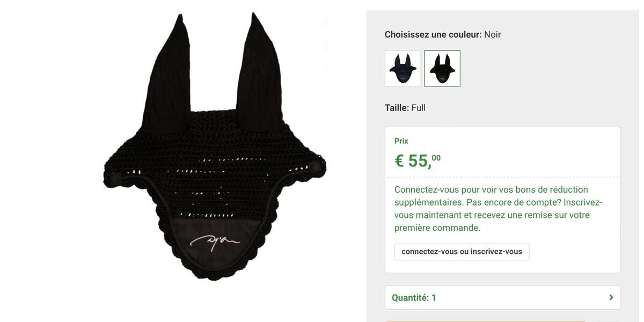This screenshot has width=644, height=322.
Task: Click the orange button below Quantité
Action: 486,321
